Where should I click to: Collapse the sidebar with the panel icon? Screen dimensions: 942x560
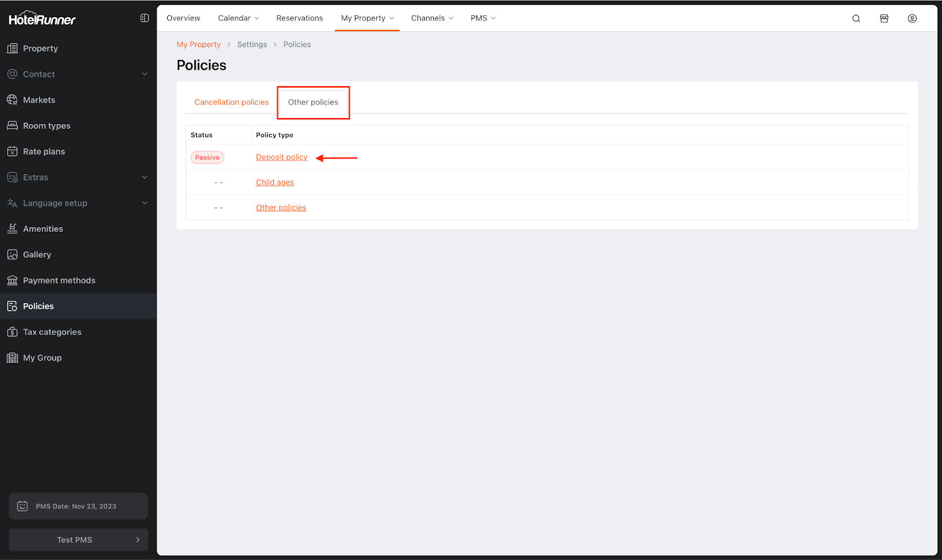pyautogui.click(x=144, y=18)
